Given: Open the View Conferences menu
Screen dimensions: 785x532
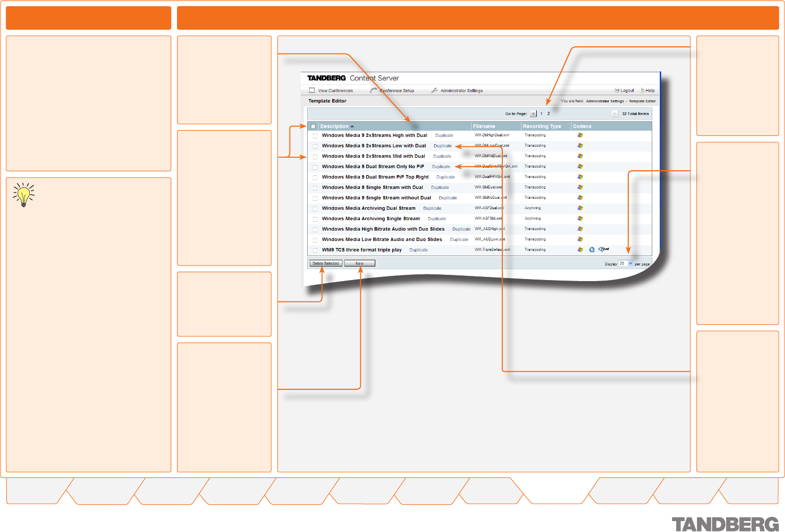Looking at the screenshot, I should click(x=335, y=91).
